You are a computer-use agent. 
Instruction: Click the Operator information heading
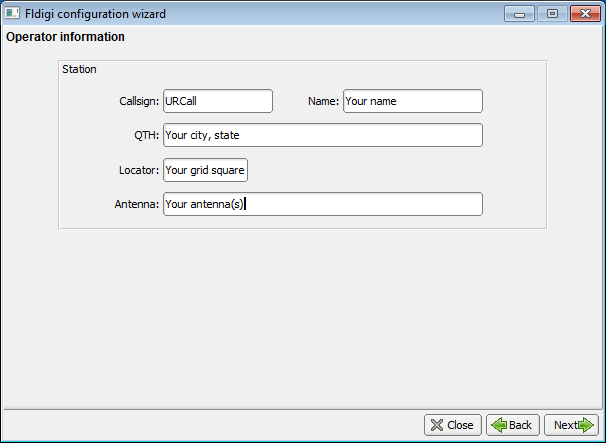tap(65, 37)
